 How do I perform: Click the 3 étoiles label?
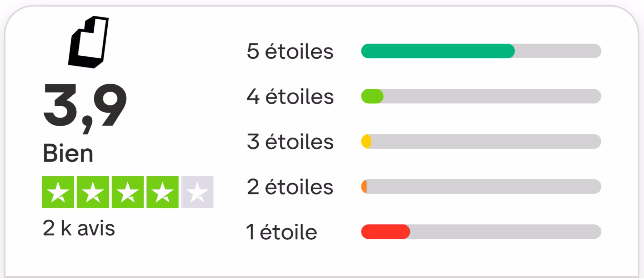coord(290,141)
